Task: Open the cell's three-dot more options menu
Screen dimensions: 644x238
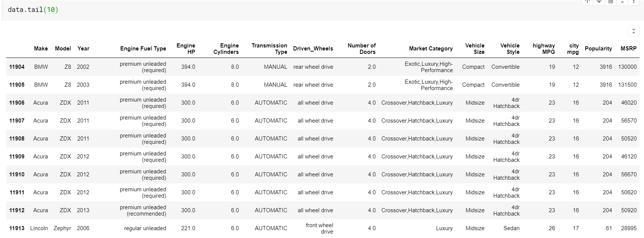Action: (x=634, y=1)
